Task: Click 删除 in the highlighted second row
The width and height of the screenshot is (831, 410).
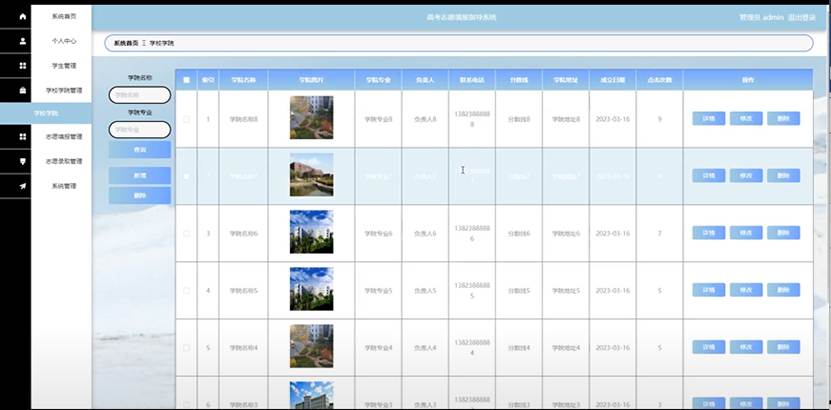Action: tap(783, 176)
